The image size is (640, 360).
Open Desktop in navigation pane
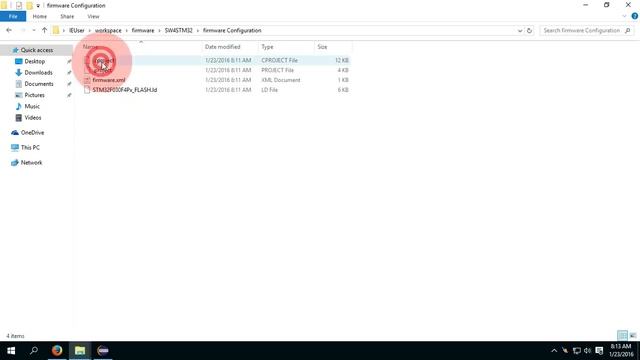(x=35, y=61)
